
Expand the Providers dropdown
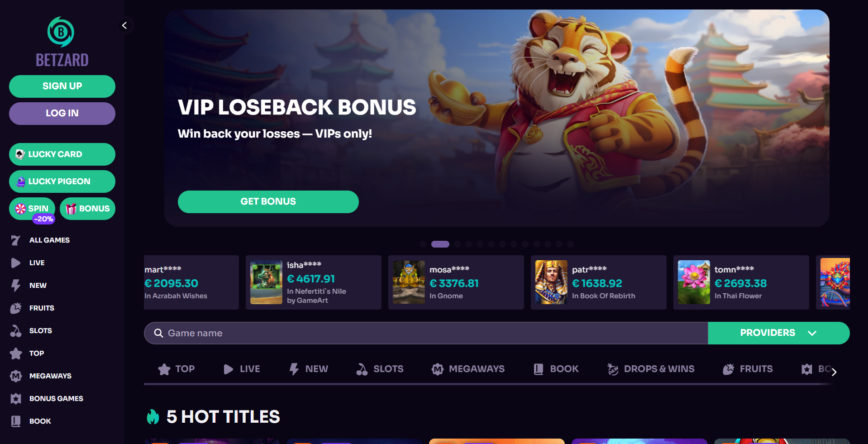(x=778, y=333)
